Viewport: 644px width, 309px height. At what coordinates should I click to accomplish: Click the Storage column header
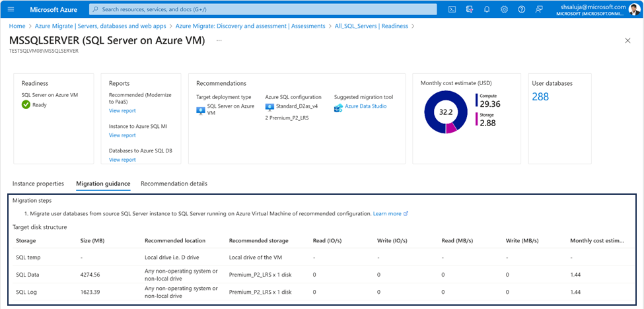point(26,240)
